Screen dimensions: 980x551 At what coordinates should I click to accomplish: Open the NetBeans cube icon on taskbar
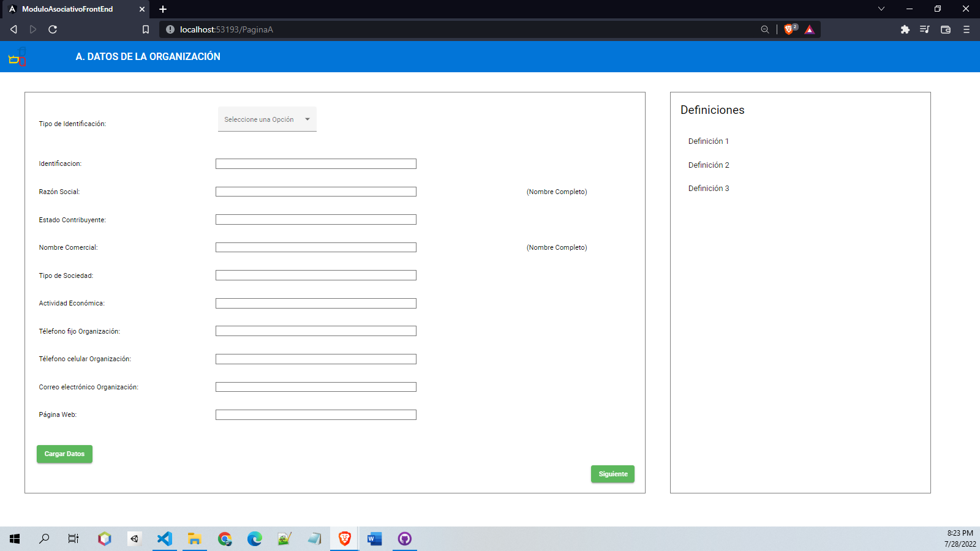point(105,539)
